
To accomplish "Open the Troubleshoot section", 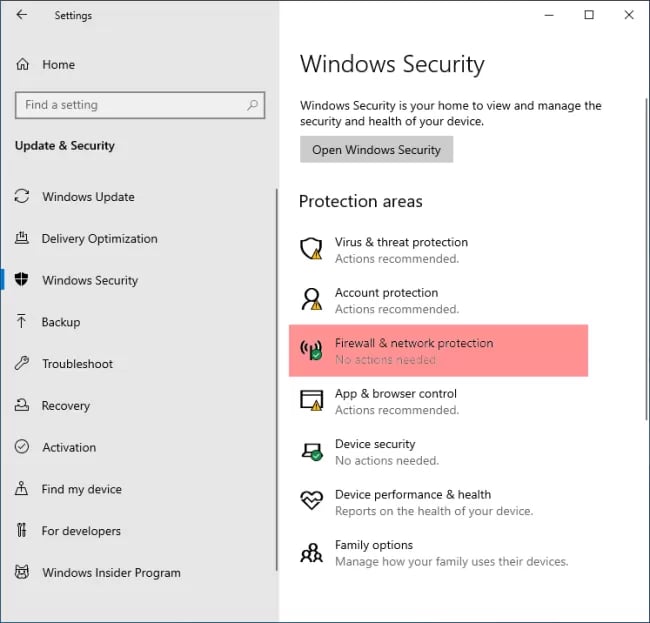I will click(x=78, y=364).
